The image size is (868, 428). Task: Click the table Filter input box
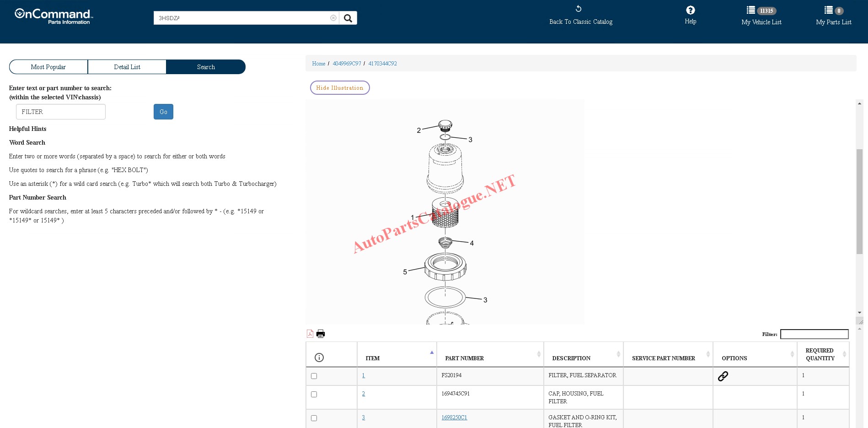click(814, 334)
